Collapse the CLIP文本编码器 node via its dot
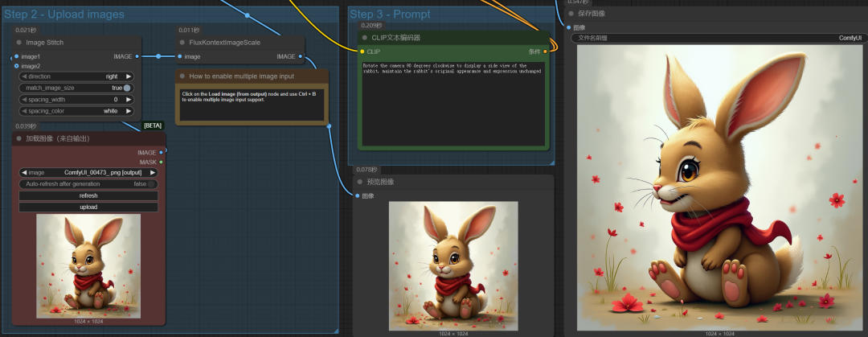Screen dimensions: 868x337 [x=365, y=38]
